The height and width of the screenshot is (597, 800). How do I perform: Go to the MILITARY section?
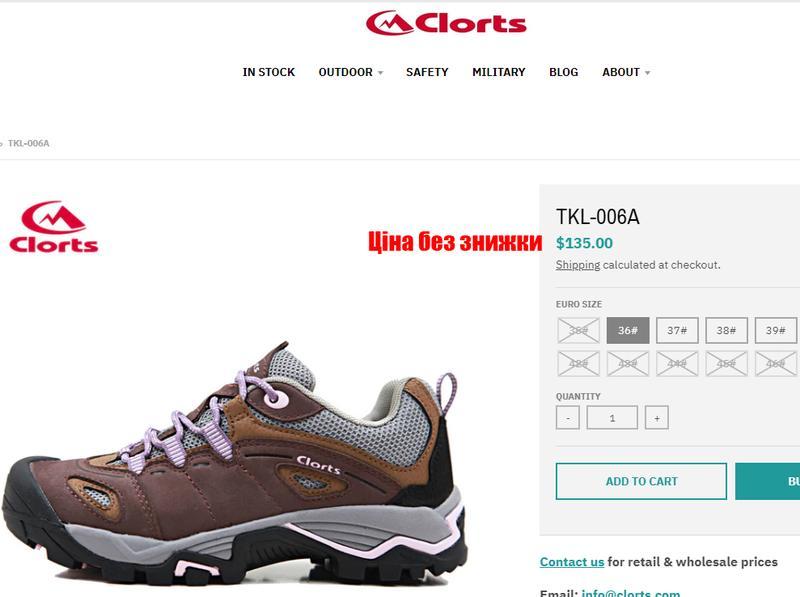pyautogui.click(x=498, y=72)
